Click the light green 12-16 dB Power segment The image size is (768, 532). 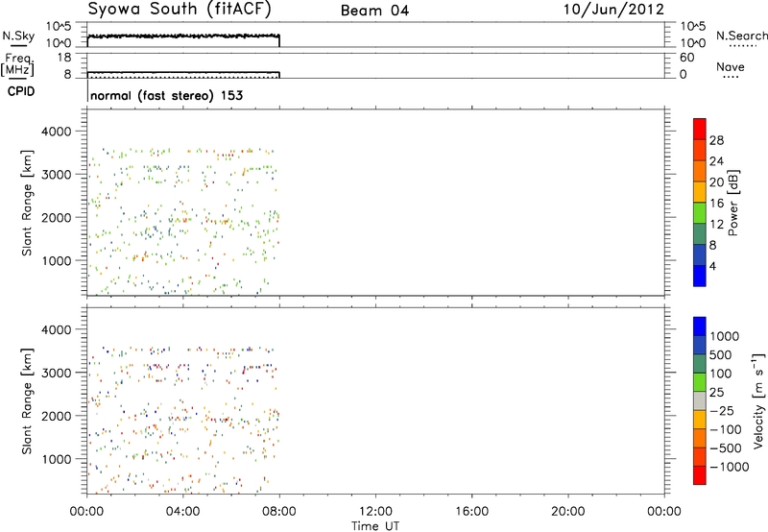pyautogui.click(x=700, y=213)
